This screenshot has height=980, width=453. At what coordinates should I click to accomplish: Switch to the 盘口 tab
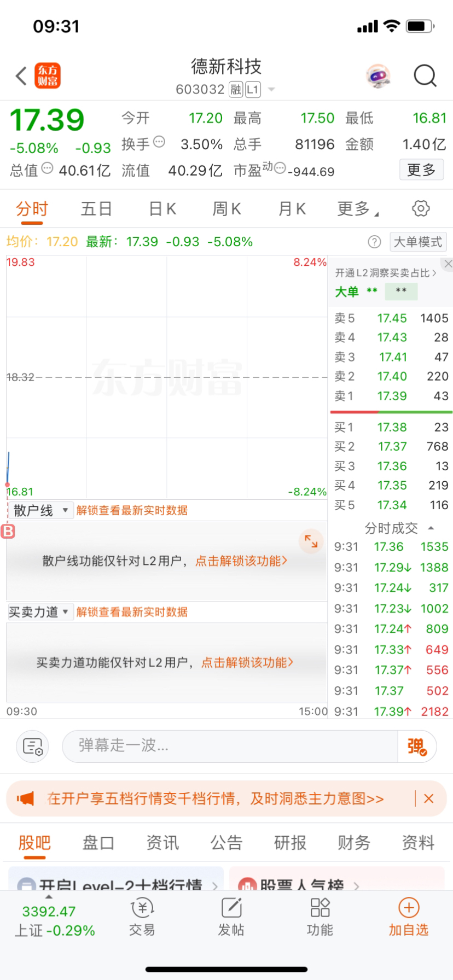coord(98,843)
